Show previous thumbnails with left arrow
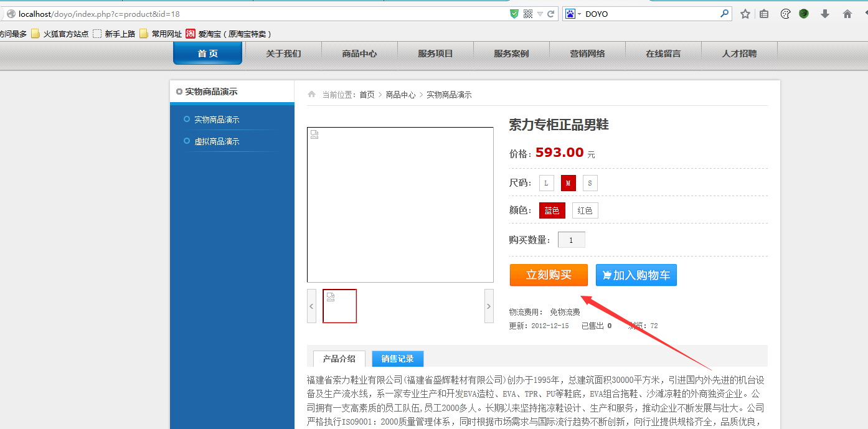This screenshot has width=868, height=429. tap(312, 306)
